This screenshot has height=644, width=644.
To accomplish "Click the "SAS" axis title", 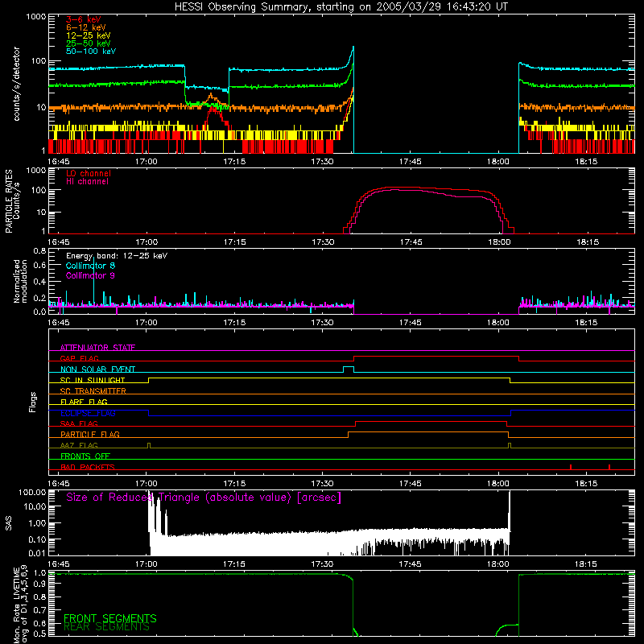I will pyautogui.click(x=9, y=524).
